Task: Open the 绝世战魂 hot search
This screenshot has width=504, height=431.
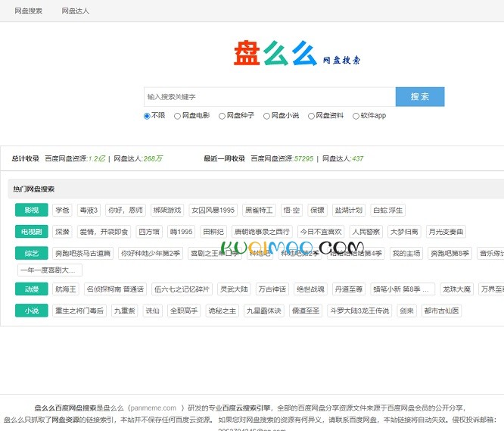Action: 310,289
